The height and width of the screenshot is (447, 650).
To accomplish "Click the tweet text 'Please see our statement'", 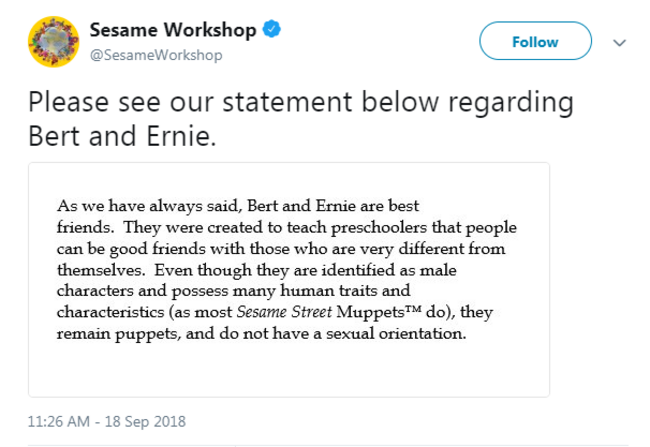I will [190, 102].
